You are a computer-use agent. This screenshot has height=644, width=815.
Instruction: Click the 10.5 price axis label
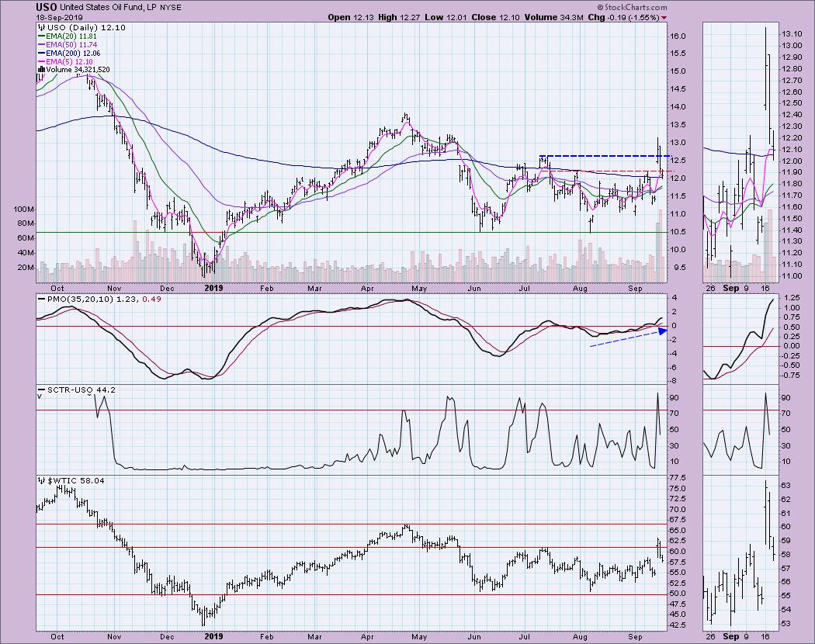pyautogui.click(x=677, y=232)
